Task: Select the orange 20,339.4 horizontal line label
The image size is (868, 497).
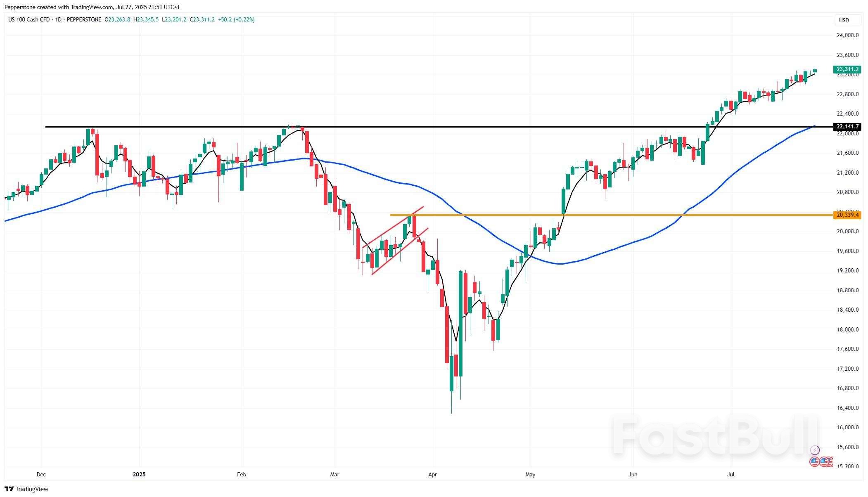Action: [x=847, y=215]
